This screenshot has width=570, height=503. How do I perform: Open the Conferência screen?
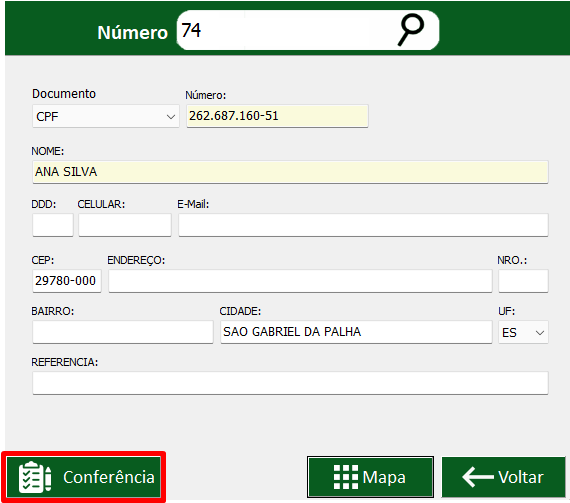pyautogui.click(x=84, y=477)
